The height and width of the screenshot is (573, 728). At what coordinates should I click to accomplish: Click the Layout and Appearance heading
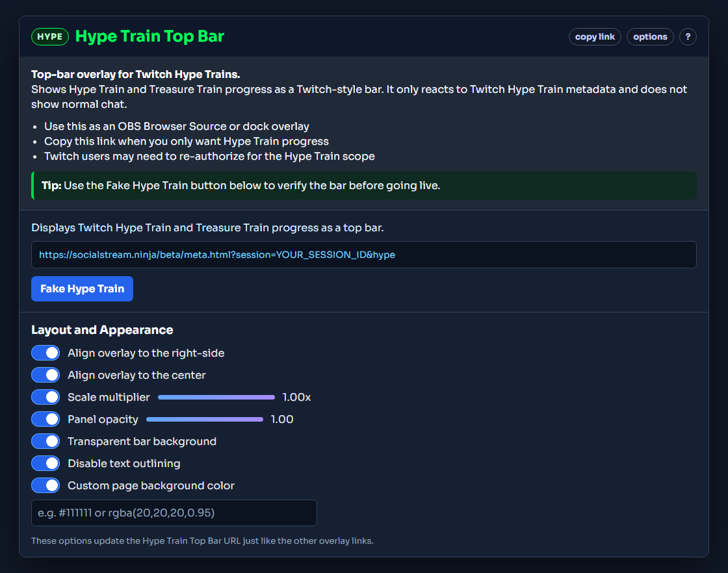(x=102, y=330)
